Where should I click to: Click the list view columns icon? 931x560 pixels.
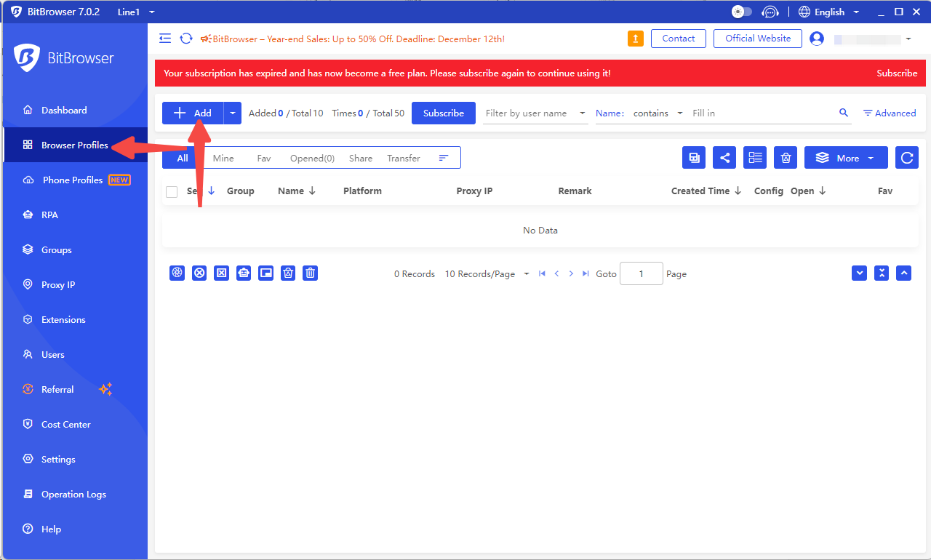755,158
